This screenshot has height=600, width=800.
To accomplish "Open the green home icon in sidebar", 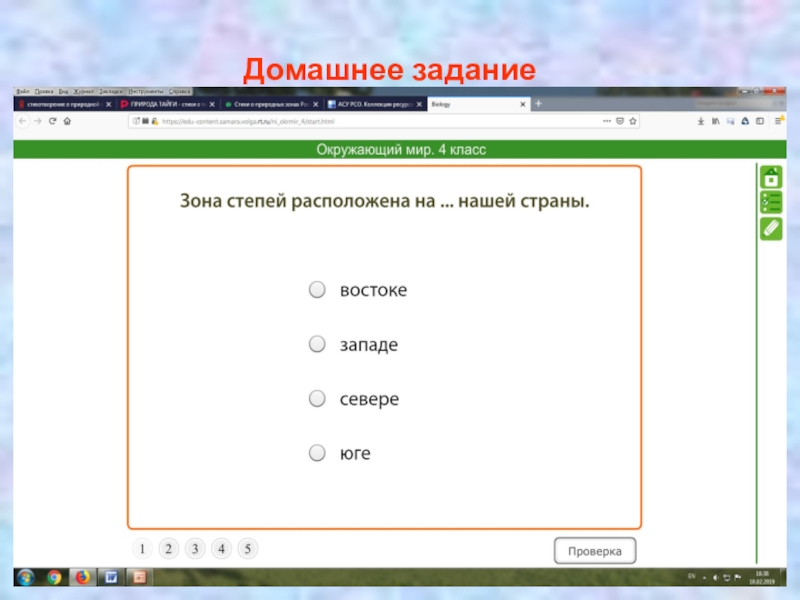I will click(771, 178).
